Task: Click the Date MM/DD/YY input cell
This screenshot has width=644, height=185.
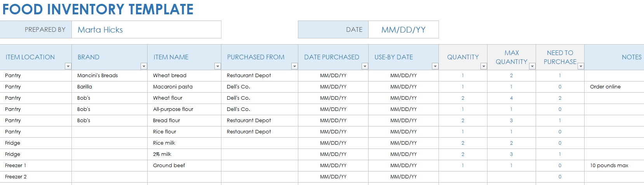Action: pos(403,30)
